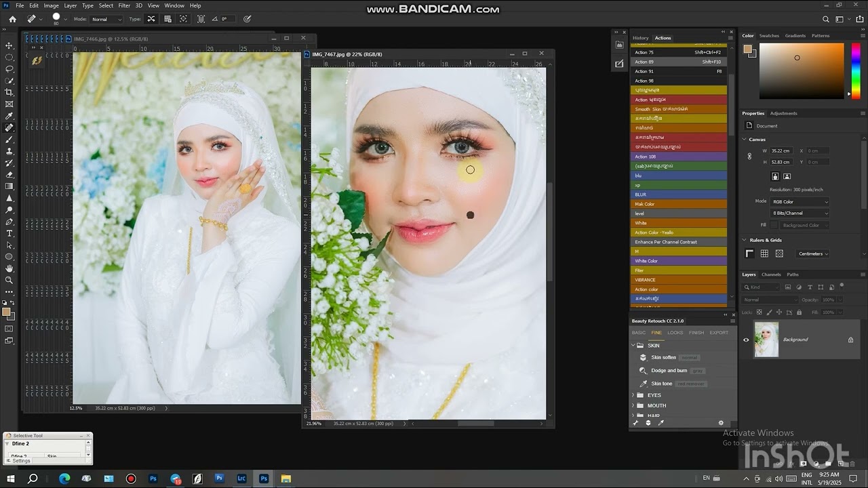Select the Lasso tool

[9, 68]
